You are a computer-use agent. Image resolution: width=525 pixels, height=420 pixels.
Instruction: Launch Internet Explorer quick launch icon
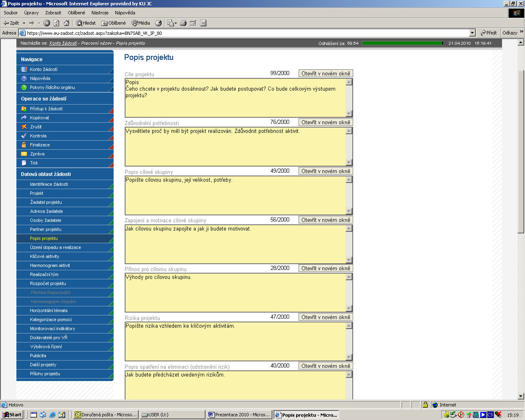pyautogui.click(x=52, y=415)
